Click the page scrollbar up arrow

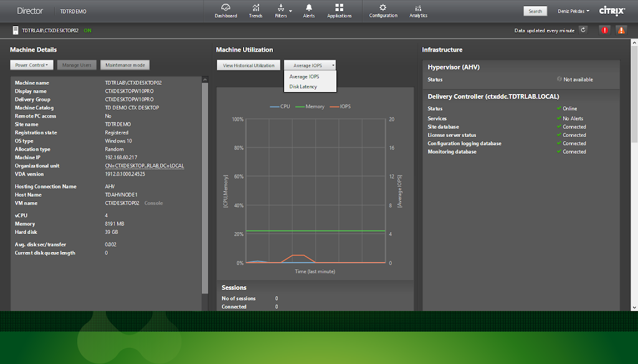pyautogui.click(x=634, y=42)
